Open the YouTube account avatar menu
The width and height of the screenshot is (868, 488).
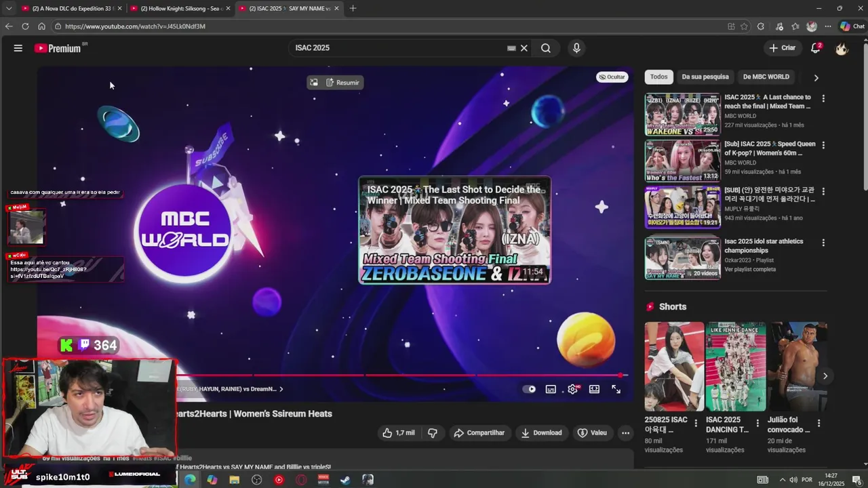pos(842,48)
